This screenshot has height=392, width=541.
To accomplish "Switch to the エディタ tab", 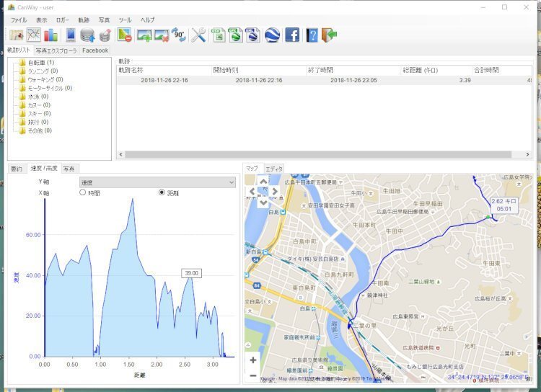I will (x=274, y=169).
